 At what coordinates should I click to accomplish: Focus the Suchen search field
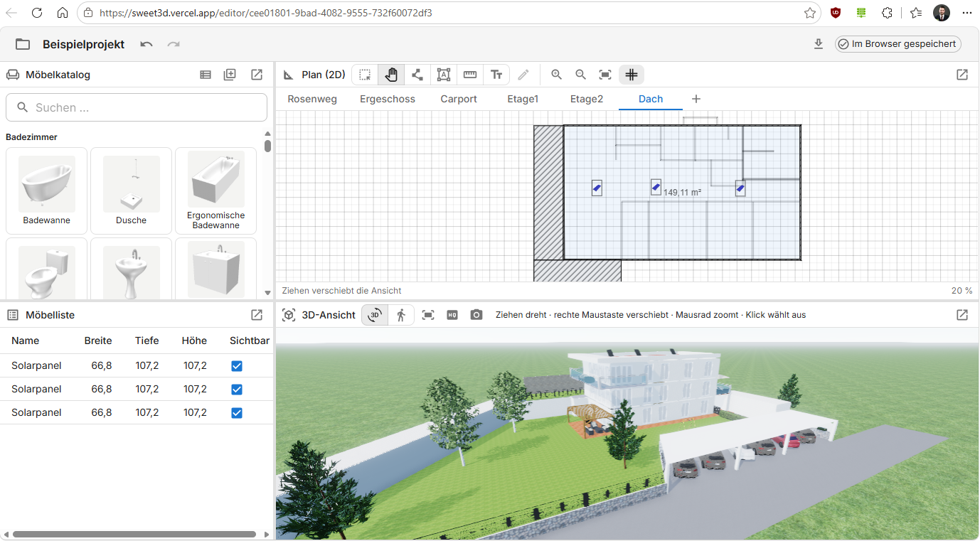coord(137,107)
